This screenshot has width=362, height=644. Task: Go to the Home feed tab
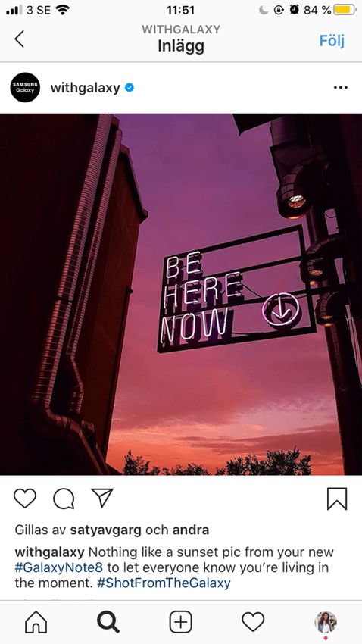pyautogui.click(x=36, y=622)
